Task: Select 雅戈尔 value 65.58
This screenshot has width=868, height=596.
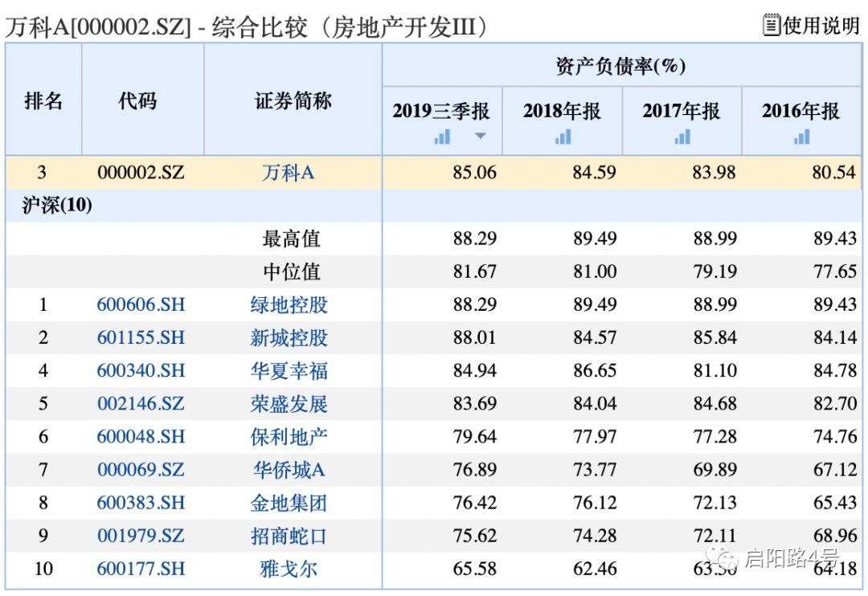Action: tap(475, 569)
